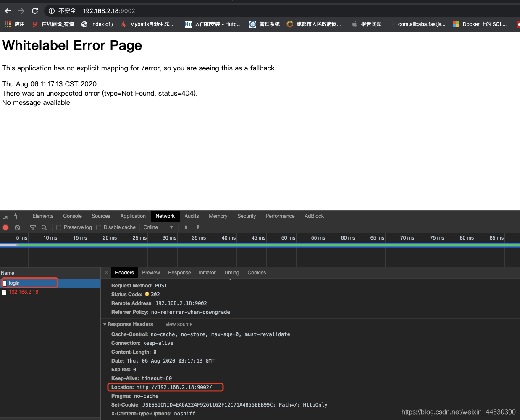Activate DevTools inspect element picker icon
The width and height of the screenshot is (520, 420).
tap(6, 216)
